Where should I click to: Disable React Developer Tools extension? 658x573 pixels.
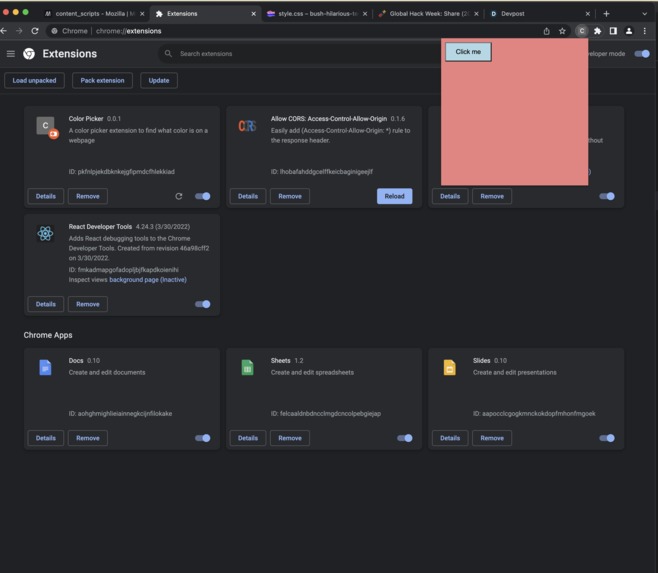pyautogui.click(x=203, y=304)
